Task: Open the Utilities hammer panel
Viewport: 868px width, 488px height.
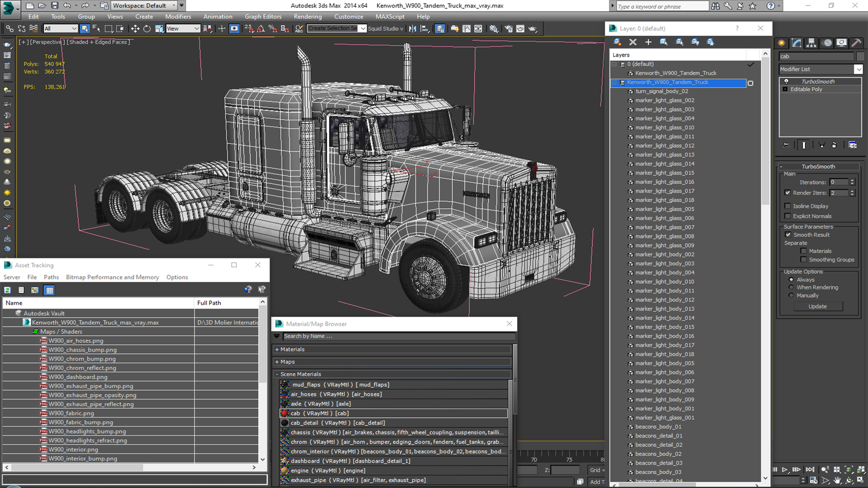Action: (x=856, y=43)
